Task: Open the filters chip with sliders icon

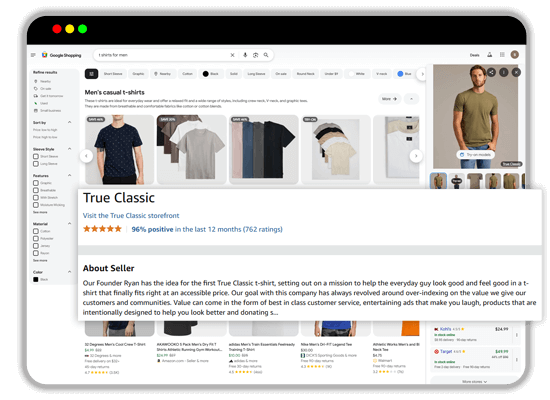Action: (x=91, y=74)
